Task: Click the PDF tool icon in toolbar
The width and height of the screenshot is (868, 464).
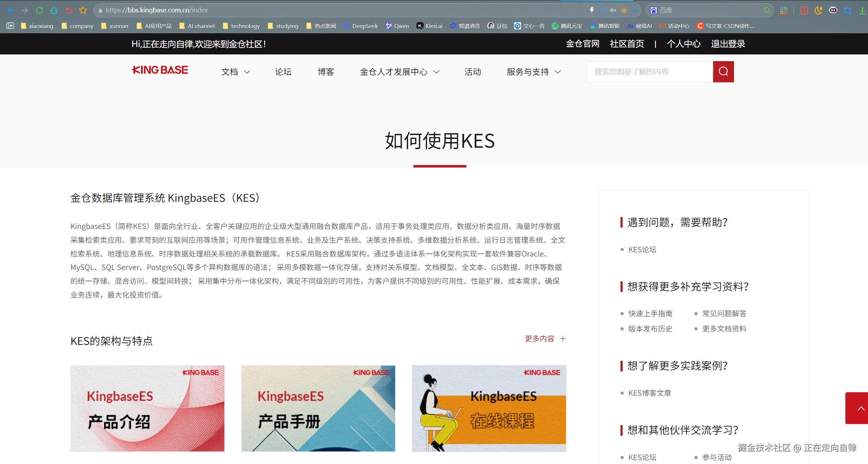Action: (804, 10)
